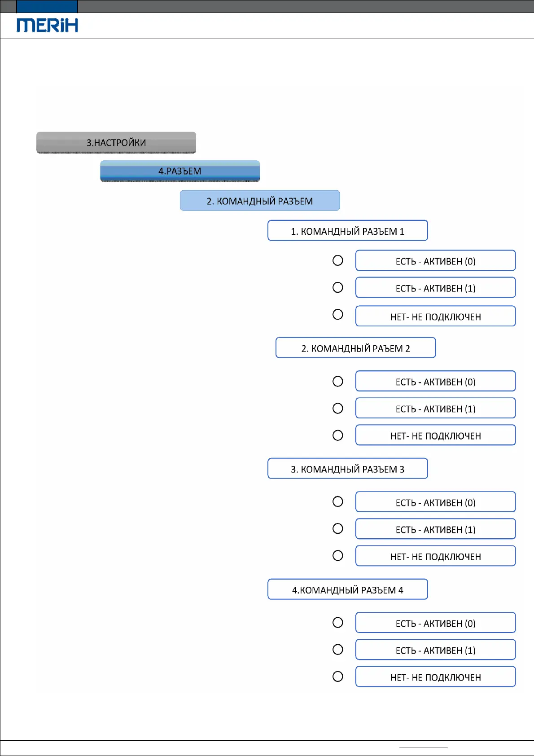Select radio НЕТ- НЕ ПОДКЛЮЧЕН for connector 1
This screenshot has width=534, height=756.
click(x=338, y=314)
